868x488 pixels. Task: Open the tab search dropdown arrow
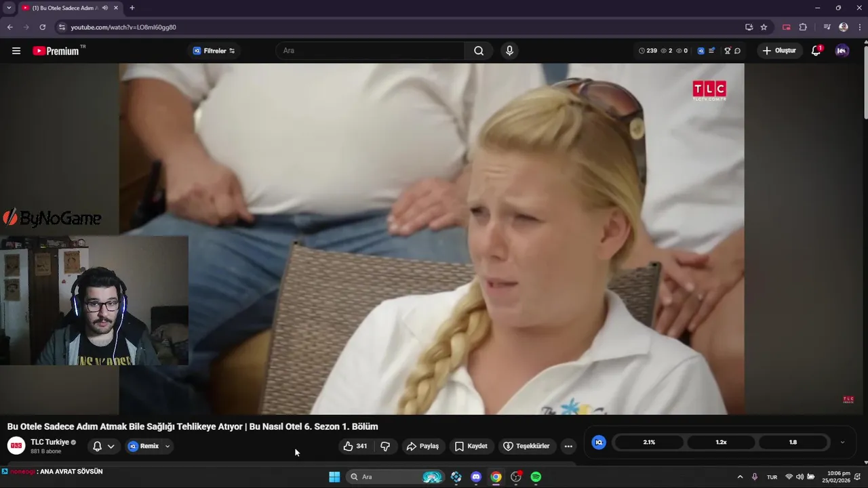9,8
